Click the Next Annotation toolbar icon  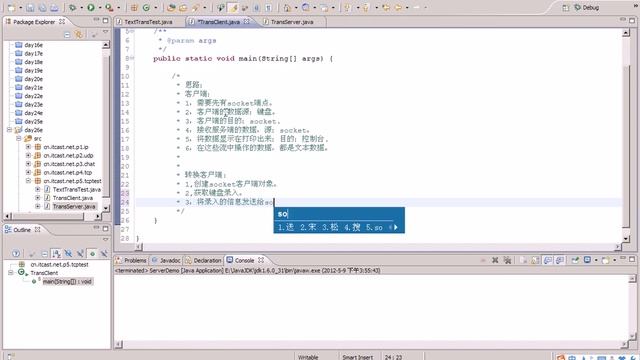pos(347,7)
